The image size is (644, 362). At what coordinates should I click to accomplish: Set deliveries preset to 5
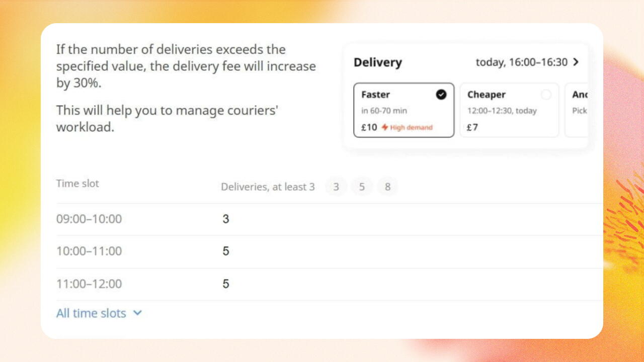coord(362,187)
